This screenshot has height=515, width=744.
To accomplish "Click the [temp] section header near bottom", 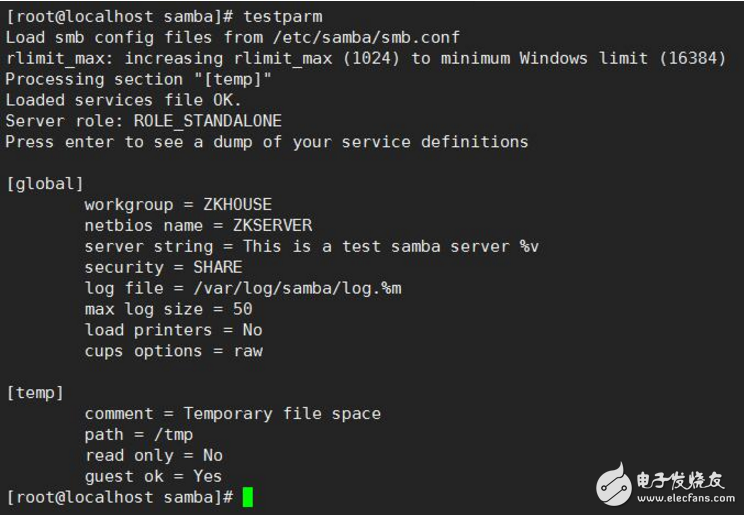I will [x=35, y=392].
